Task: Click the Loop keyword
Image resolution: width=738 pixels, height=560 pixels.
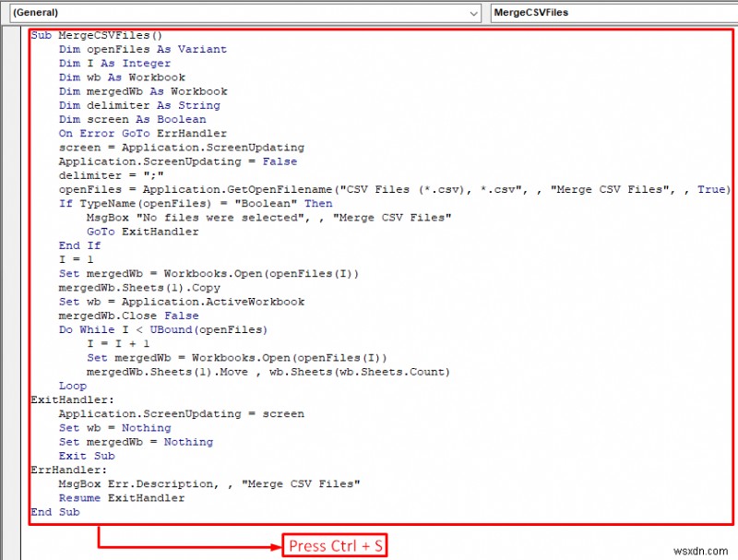Action: [73, 385]
